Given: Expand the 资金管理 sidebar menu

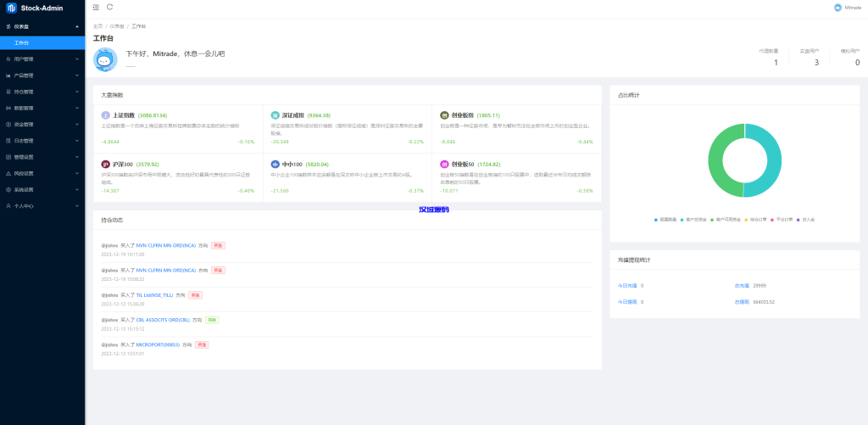Looking at the screenshot, I should pyautogui.click(x=25, y=124).
